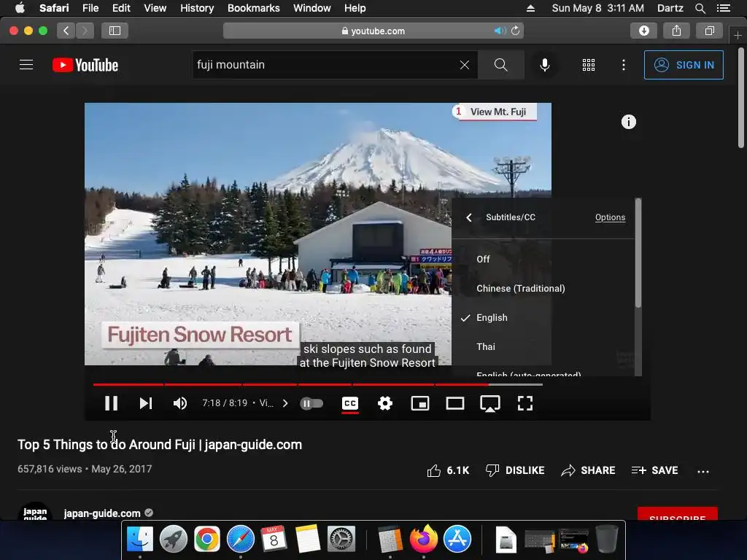747x560 pixels.
Task: Open a new Safari tab
Action: [738, 35]
